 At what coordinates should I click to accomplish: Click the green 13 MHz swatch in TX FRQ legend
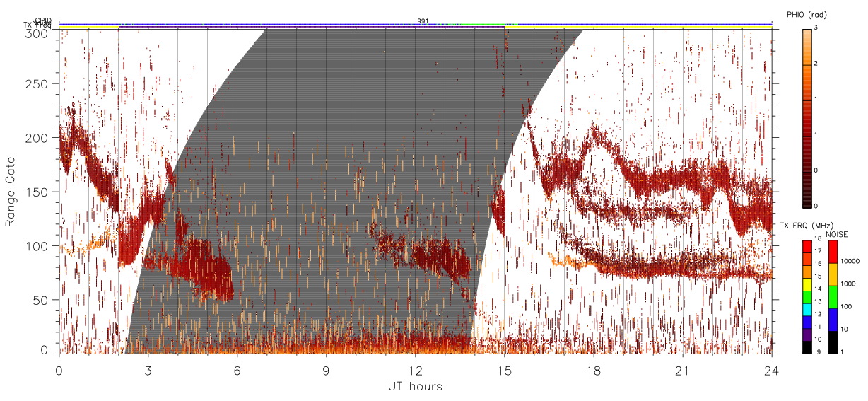pos(807,298)
